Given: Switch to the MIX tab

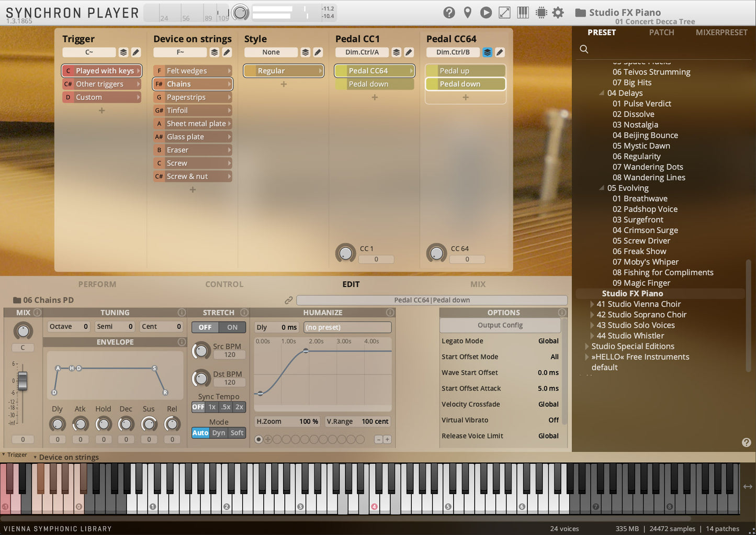Looking at the screenshot, I should click(x=478, y=284).
